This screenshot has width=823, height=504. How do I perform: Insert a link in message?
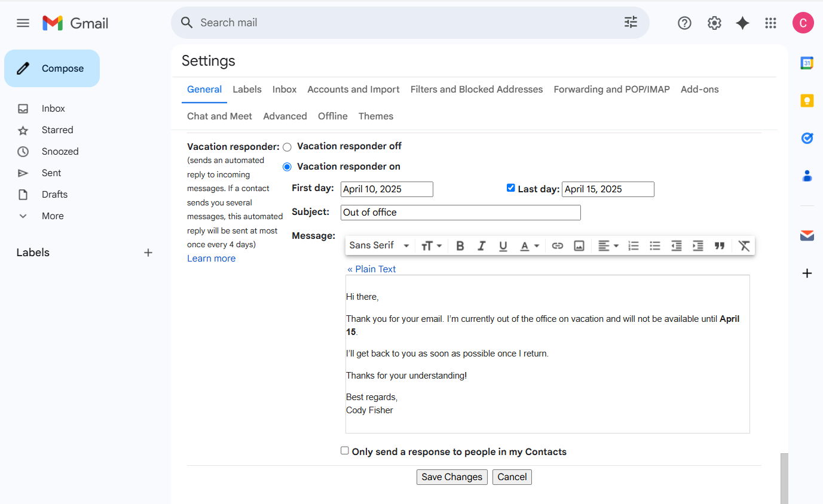coord(558,246)
